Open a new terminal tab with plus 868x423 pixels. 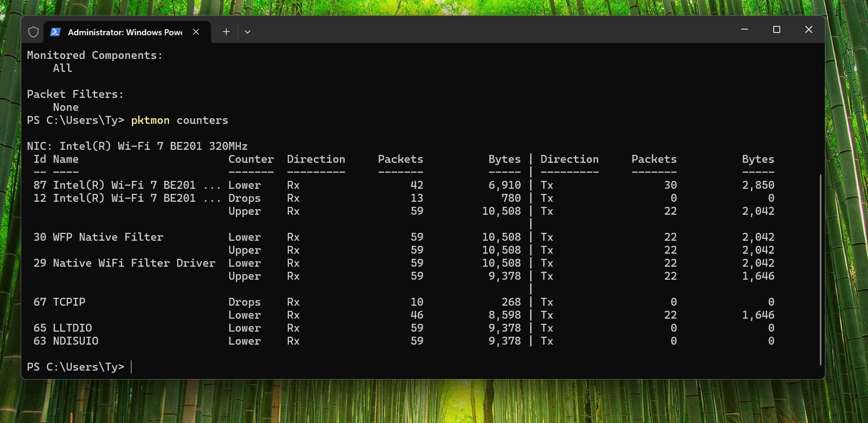click(226, 32)
